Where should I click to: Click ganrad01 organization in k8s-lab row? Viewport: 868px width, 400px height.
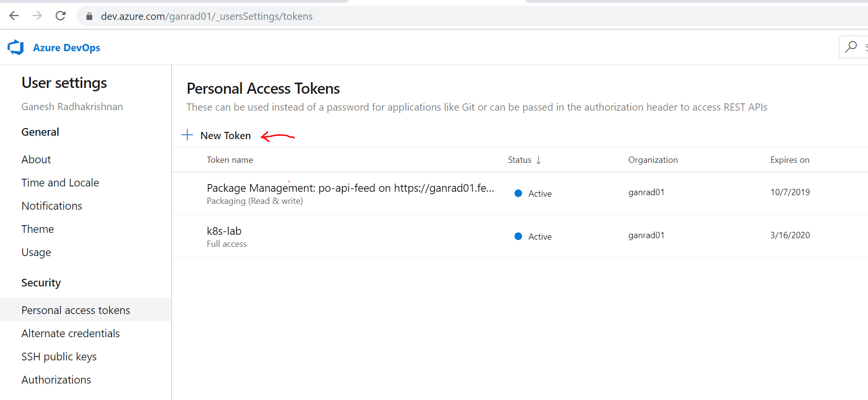click(x=646, y=235)
